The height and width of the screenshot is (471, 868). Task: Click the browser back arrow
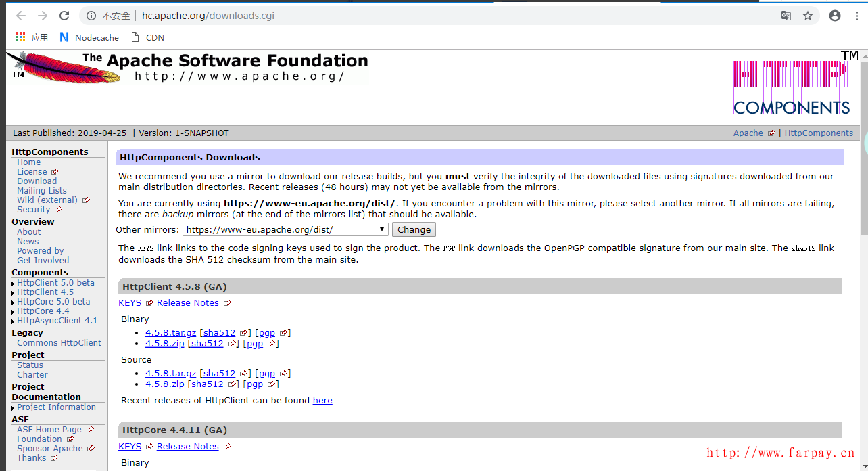[x=20, y=16]
